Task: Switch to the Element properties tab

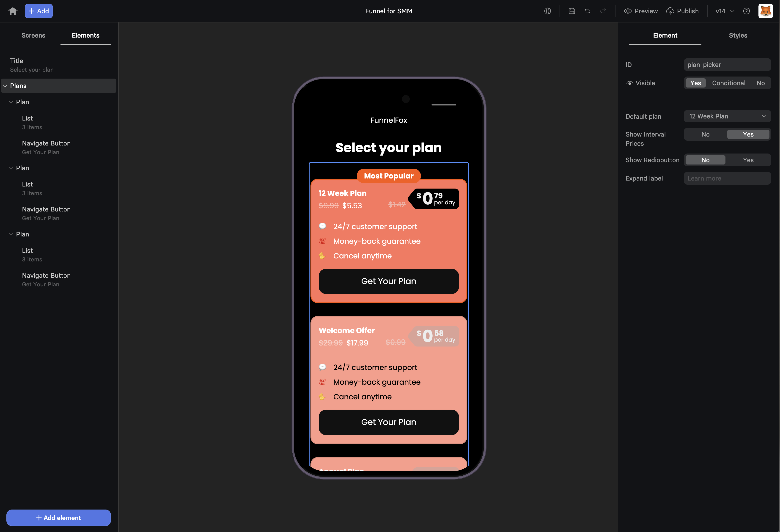Action: [665, 35]
